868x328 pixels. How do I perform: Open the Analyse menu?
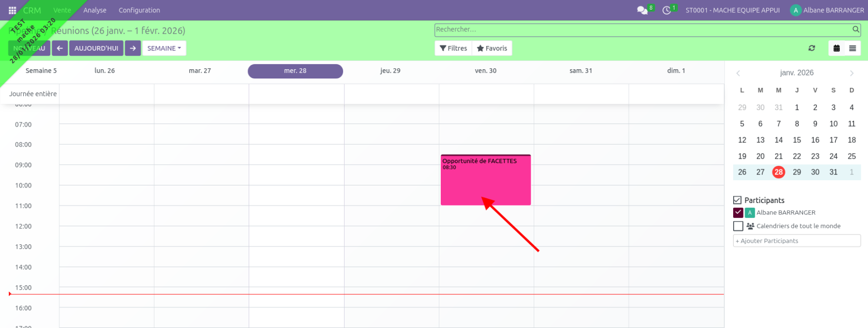(95, 10)
